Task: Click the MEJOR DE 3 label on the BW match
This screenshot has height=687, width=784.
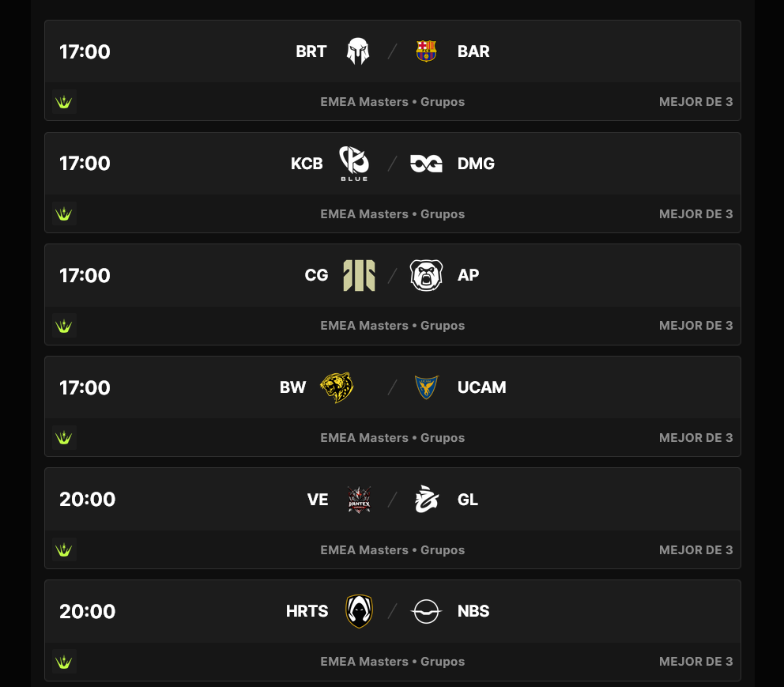Action: click(x=695, y=437)
